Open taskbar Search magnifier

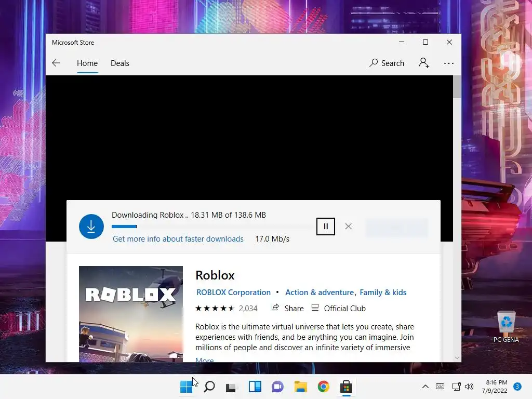[x=209, y=387]
